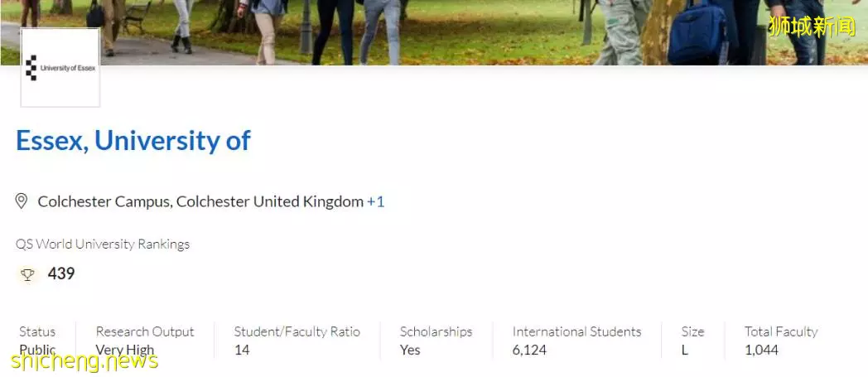This screenshot has height=377, width=868.
Task: Click the University of Essex logo
Action: [x=60, y=68]
